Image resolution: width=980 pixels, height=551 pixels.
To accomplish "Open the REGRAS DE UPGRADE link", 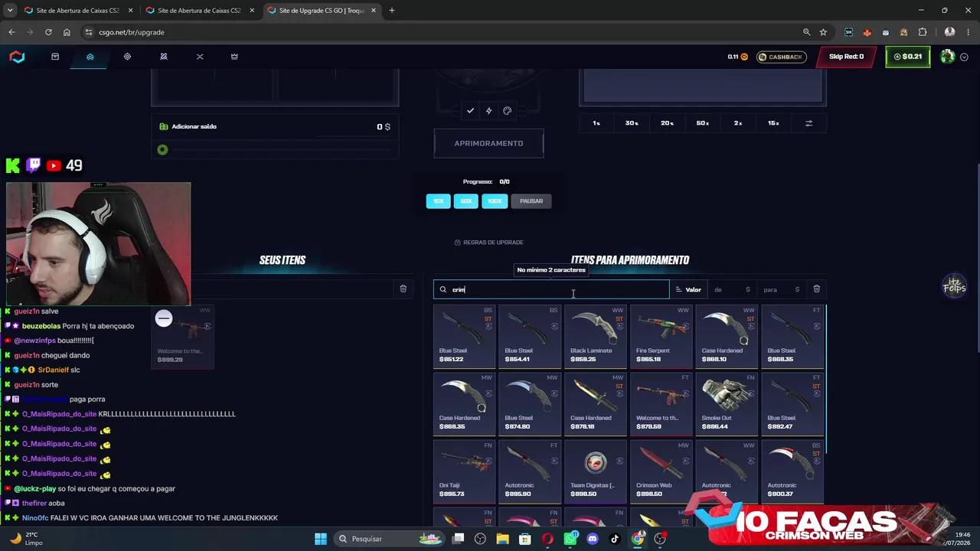I will [488, 243].
